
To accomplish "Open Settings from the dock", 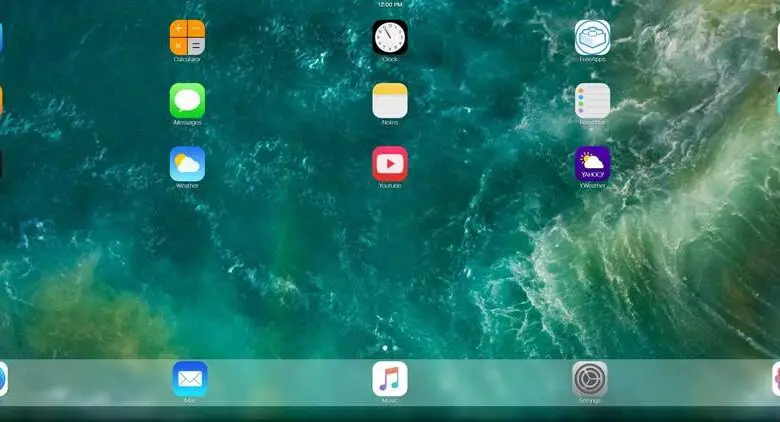I will coord(589,379).
